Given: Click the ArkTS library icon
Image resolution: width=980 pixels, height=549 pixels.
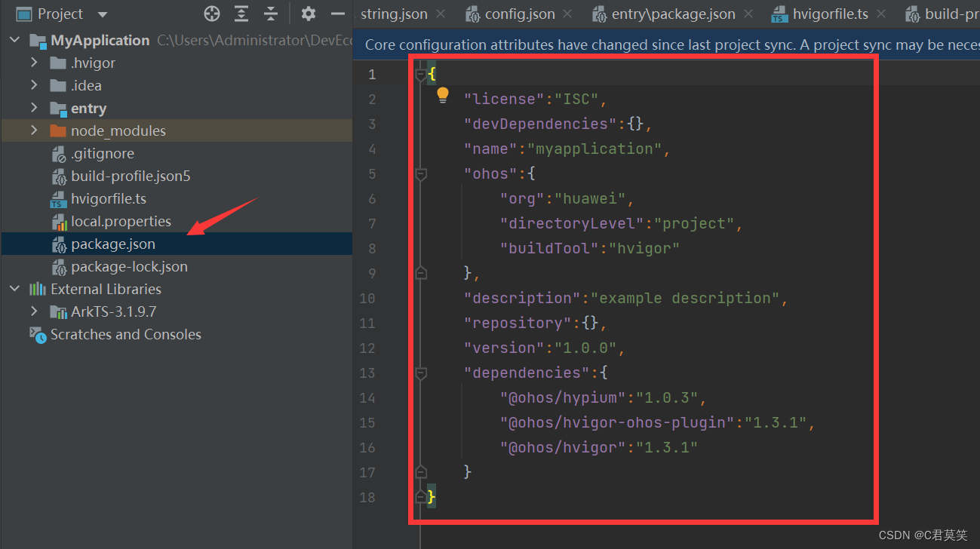Looking at the screenshot, I should click(58, 311).
